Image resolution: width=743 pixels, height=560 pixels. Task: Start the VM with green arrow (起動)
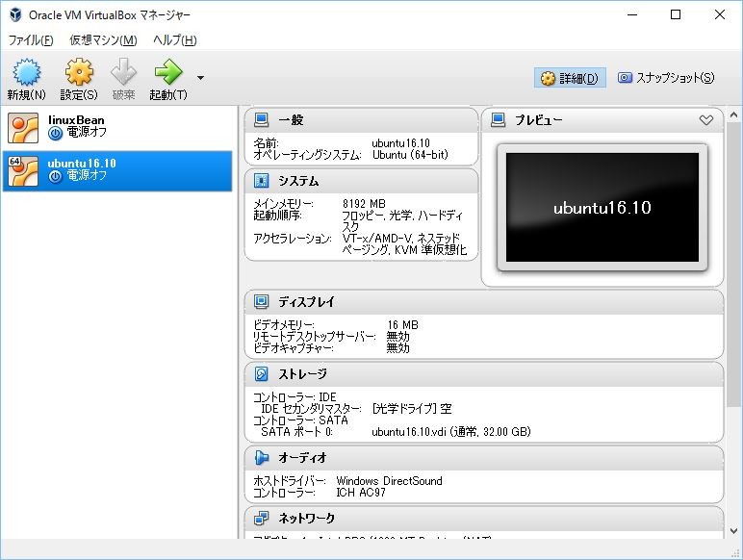[167, 73]
